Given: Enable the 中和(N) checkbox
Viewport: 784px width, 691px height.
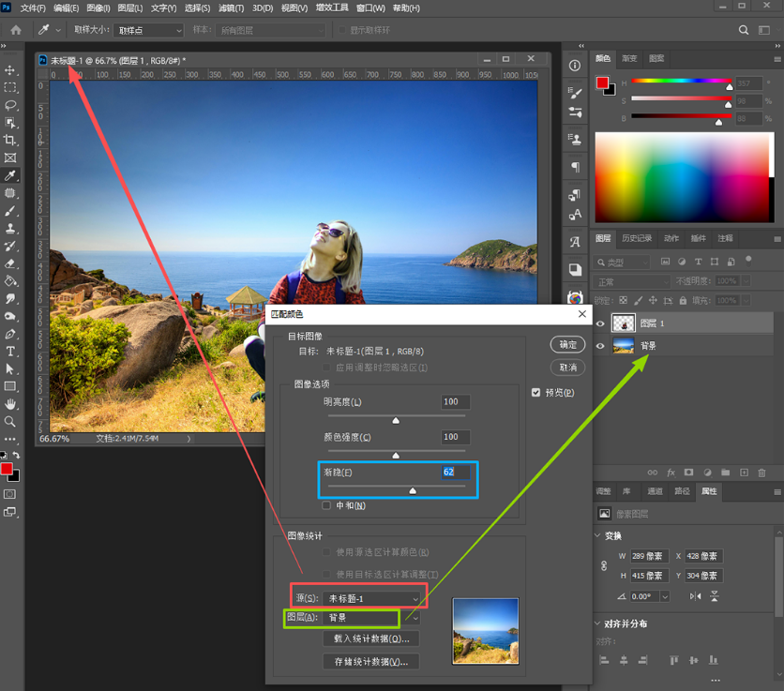Looking at the screenshot, I should coord(326,505).
